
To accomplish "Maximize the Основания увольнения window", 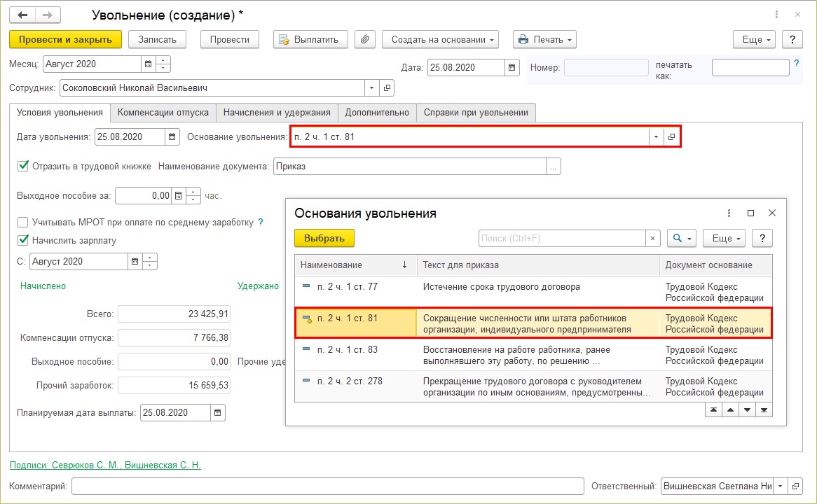I will (751, 213).
